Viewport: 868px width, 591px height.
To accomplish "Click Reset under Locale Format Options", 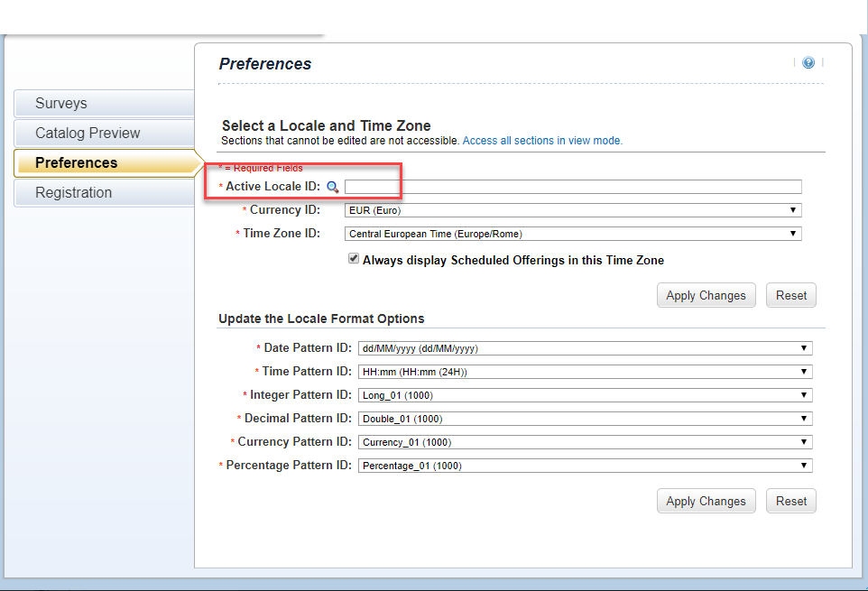I will (x=791, y=502).
